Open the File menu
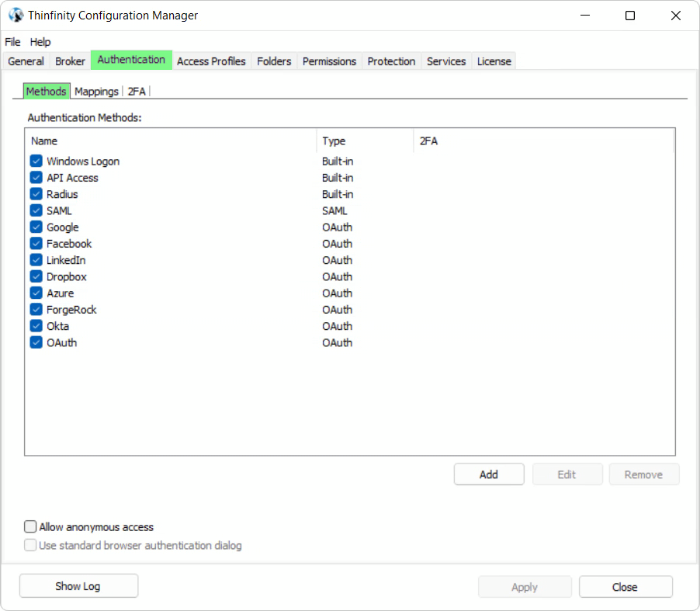Image resolution: width=700 pixels, height=611 pixels. point(12,42)
